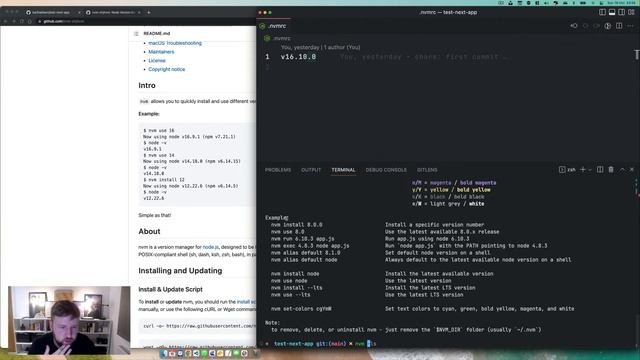Open the Maintainers link in README
Screen dimensions: 640x360
pos(161,52)
